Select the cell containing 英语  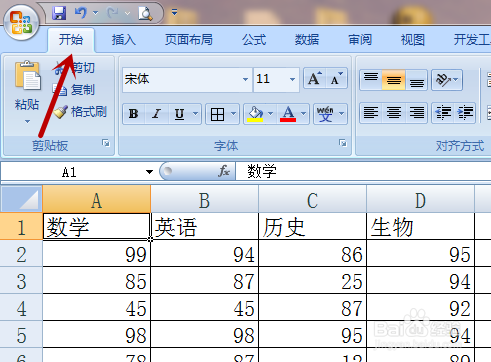(x=205, y=227)
